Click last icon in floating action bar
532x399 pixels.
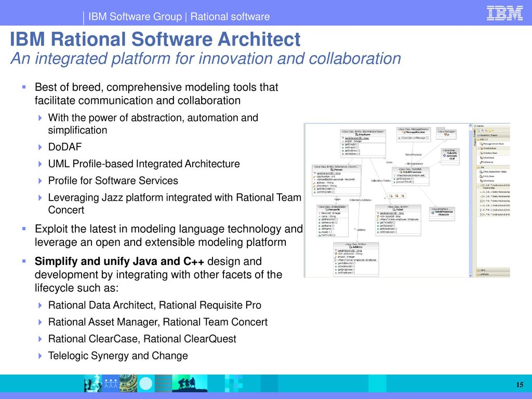[x=403, y=196]
